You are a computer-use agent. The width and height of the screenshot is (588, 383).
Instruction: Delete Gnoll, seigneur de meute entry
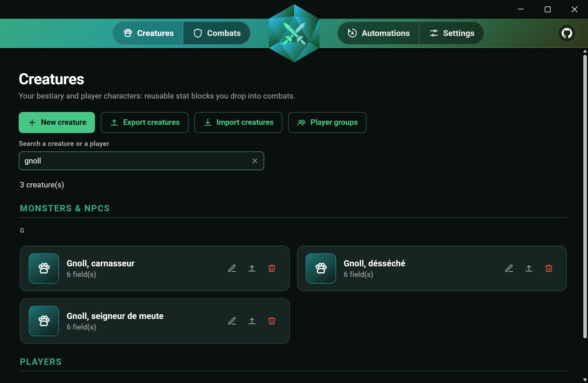(272, 321)
